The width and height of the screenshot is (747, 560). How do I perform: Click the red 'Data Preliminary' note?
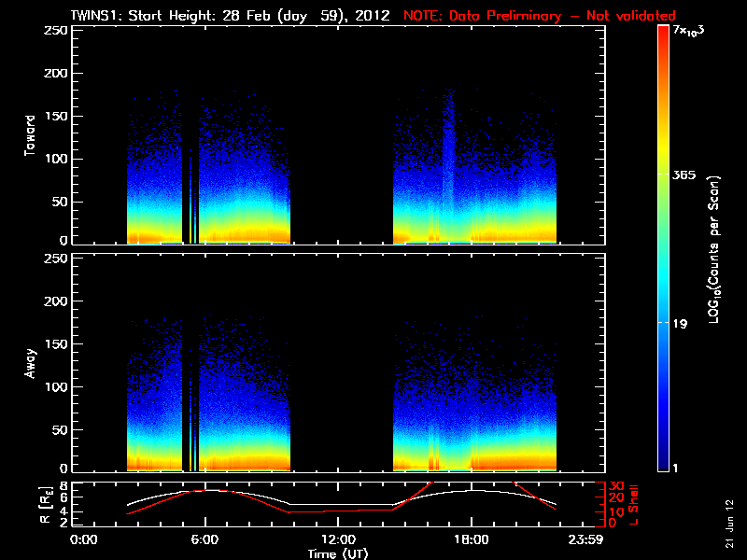(x=539, y=15)
